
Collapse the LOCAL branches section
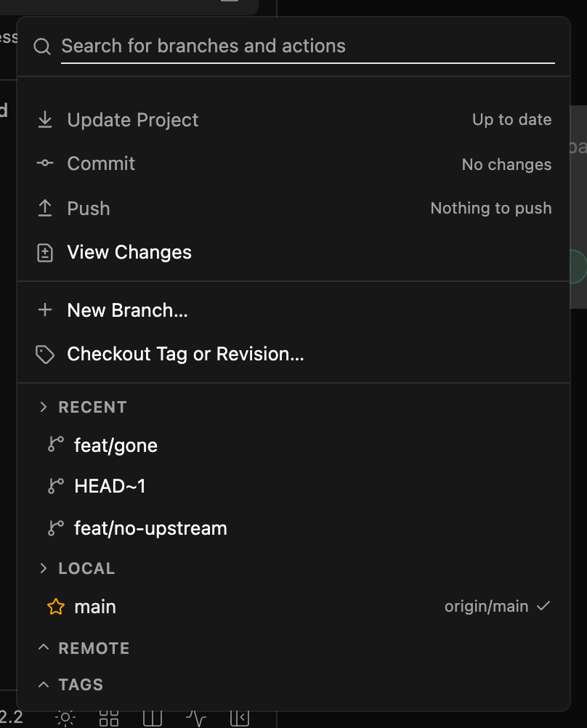43,568
